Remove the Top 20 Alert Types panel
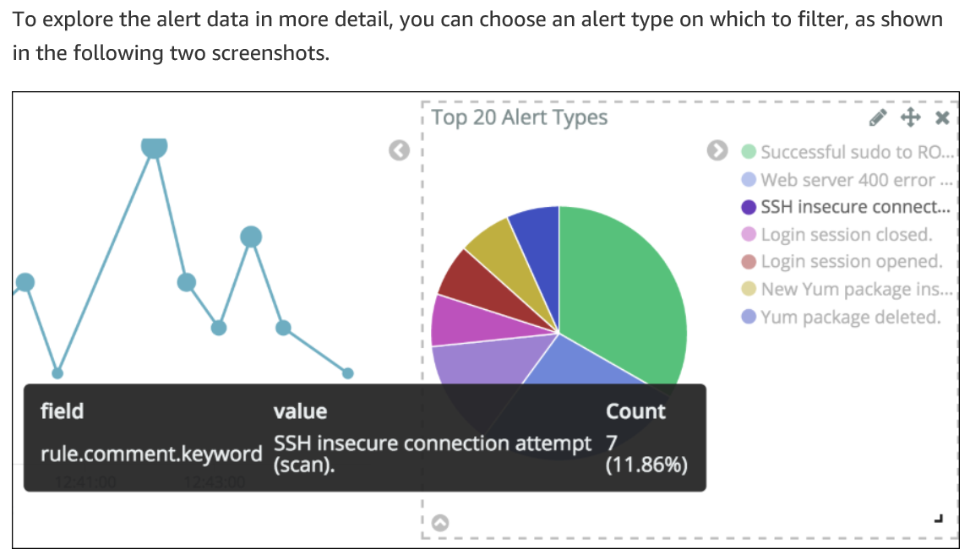This screenshot has height=560, width=970. coord(942,117)
